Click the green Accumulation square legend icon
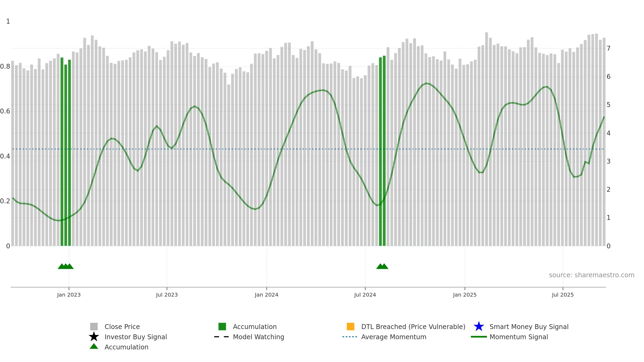The image size is (644, 362). [x=222, y=327]
